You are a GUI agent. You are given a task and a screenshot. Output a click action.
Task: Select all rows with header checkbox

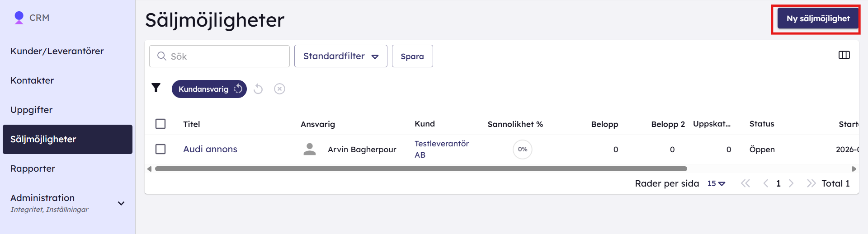click(x=160, y=124)
